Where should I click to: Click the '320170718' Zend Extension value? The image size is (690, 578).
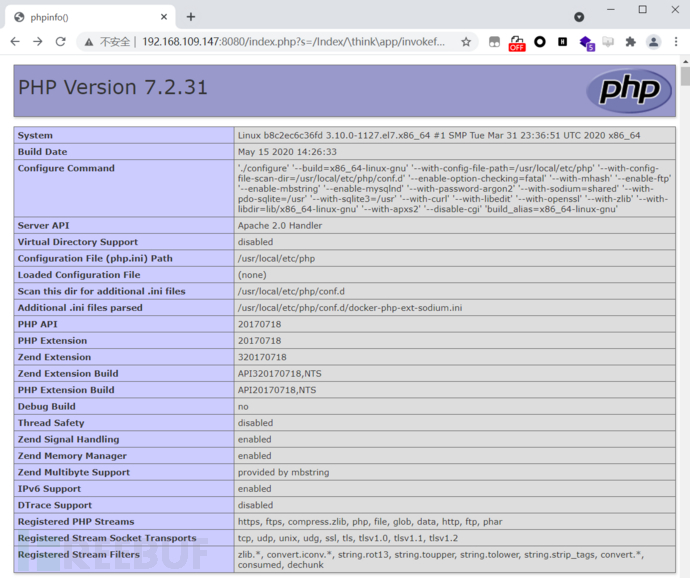[x=262, y=357]
